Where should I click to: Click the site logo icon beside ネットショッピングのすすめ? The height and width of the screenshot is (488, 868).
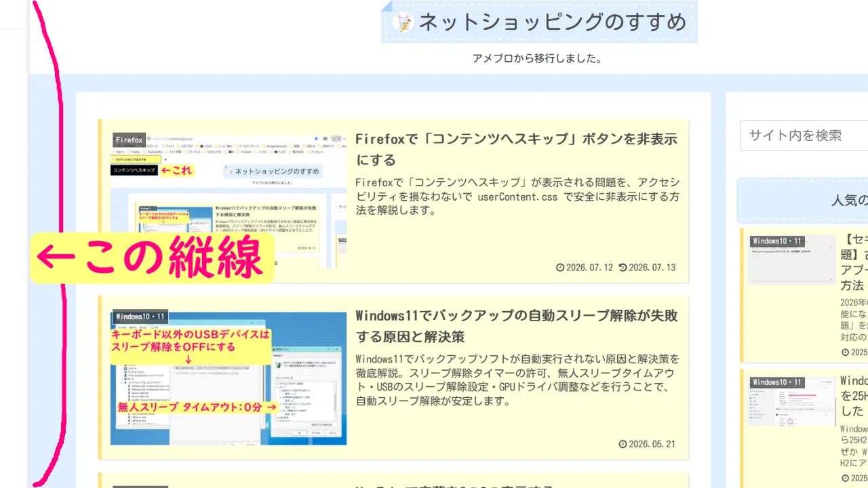403,22
